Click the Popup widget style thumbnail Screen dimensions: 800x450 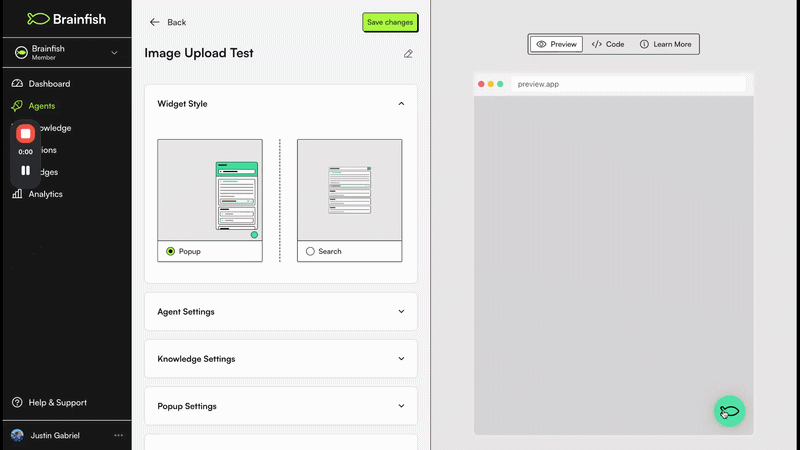coord(210,190)
